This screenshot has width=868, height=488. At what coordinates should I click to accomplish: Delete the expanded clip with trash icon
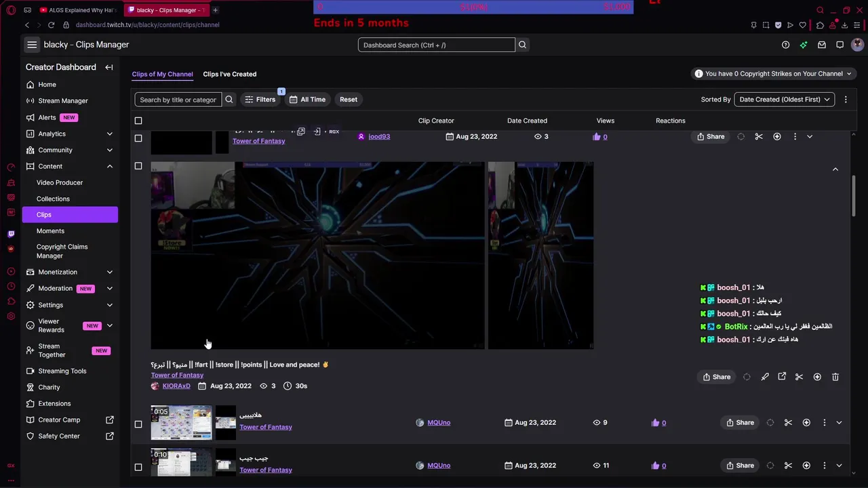point(835,377)
